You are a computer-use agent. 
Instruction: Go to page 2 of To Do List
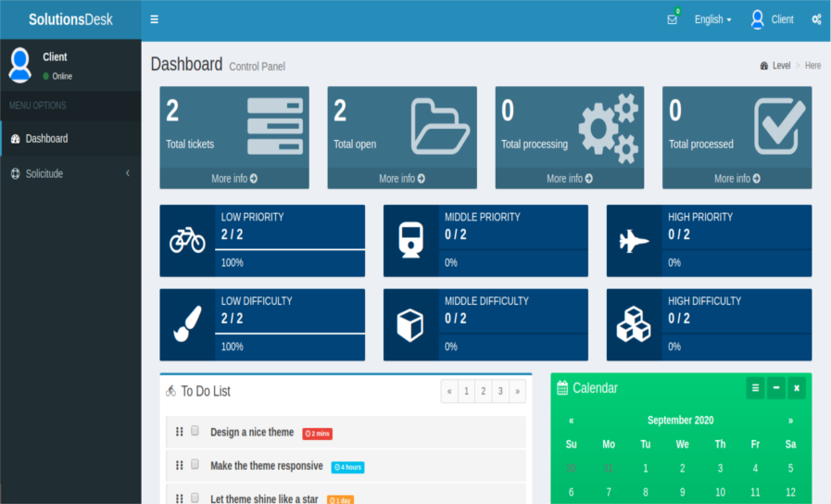[484, 391]
